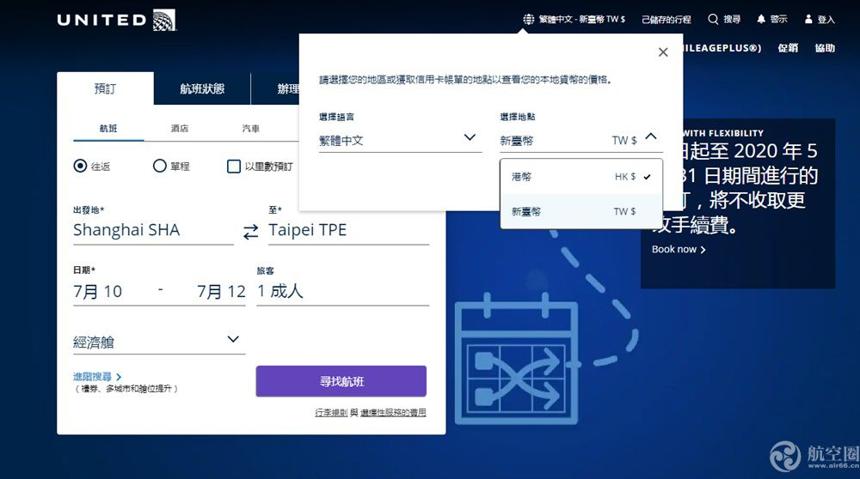Click the globe language and currency icon

click(528, 19)
